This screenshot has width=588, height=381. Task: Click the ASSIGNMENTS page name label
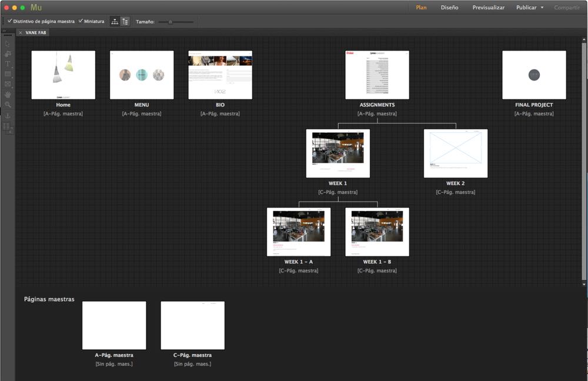(377, 105)
